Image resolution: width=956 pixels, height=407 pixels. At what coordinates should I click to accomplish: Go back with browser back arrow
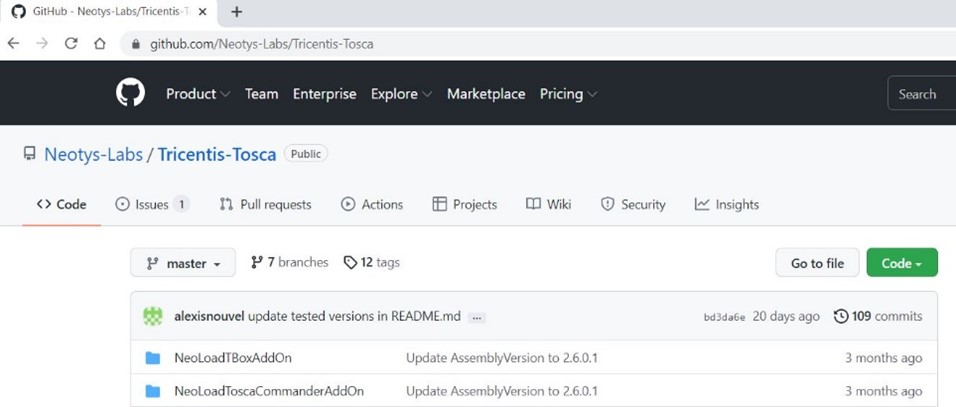tap(13, 44)
